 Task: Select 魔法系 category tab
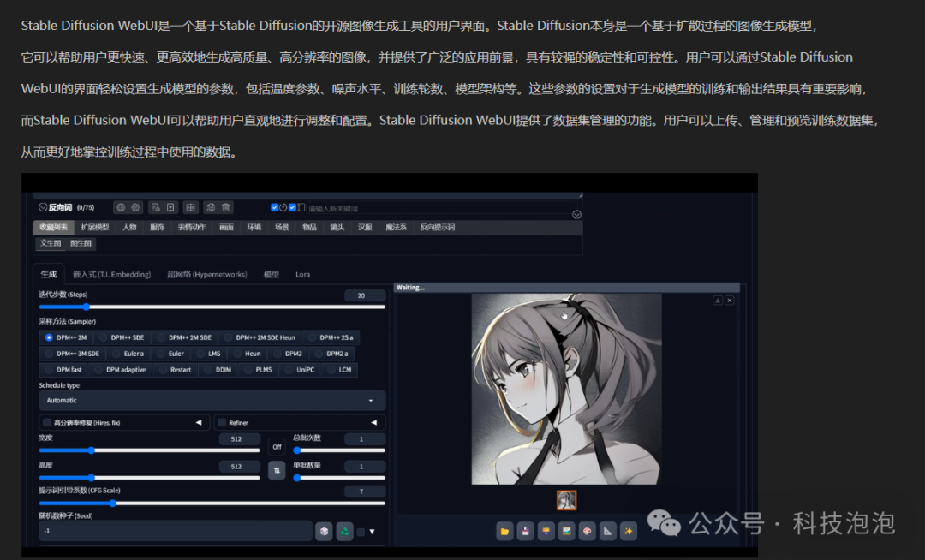click(x=396, y=227)
